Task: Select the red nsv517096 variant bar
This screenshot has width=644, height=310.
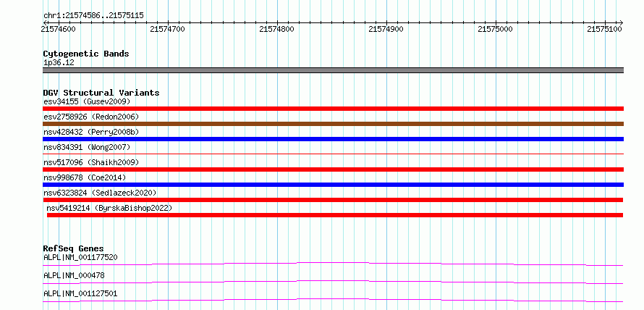Action: (333, 169)
